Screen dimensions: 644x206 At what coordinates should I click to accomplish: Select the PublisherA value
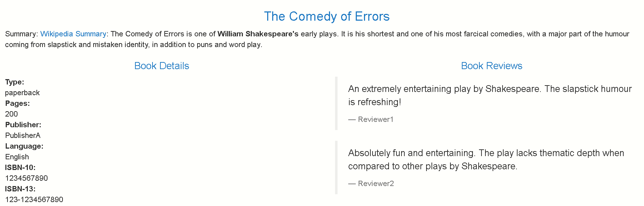[x=23, y=135]
